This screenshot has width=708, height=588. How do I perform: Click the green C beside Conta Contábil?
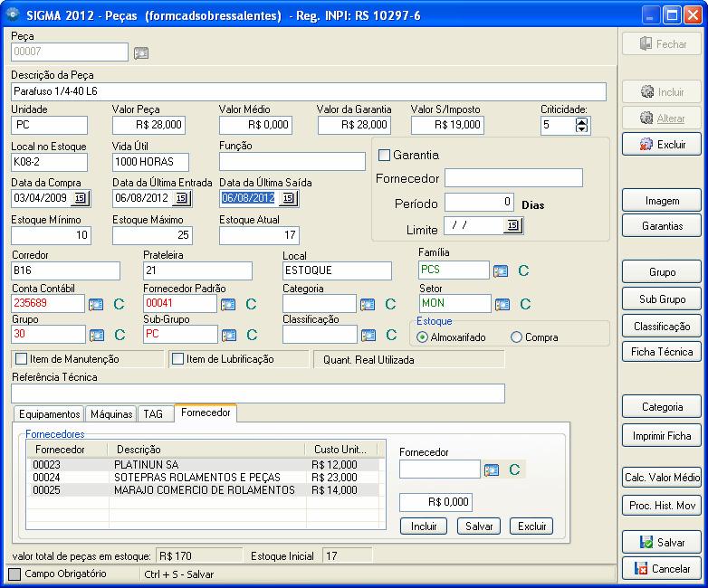click(x=119, y=304)
